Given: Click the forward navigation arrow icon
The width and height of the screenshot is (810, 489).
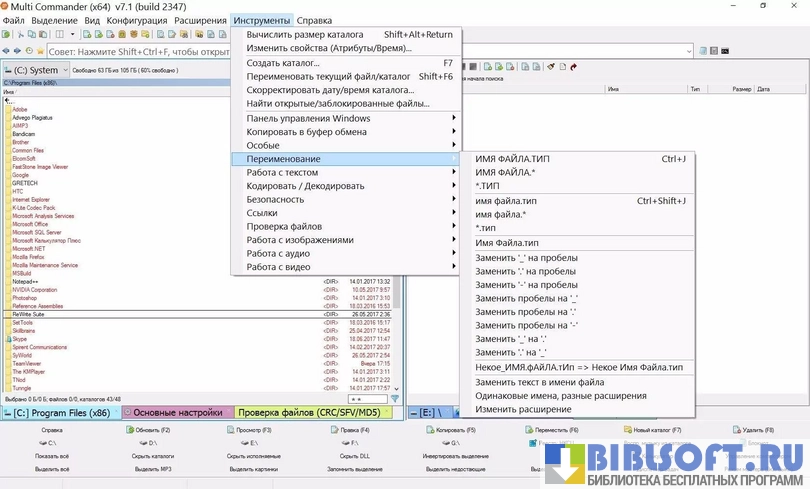Looking at the screenshot, I should point(17,51).
